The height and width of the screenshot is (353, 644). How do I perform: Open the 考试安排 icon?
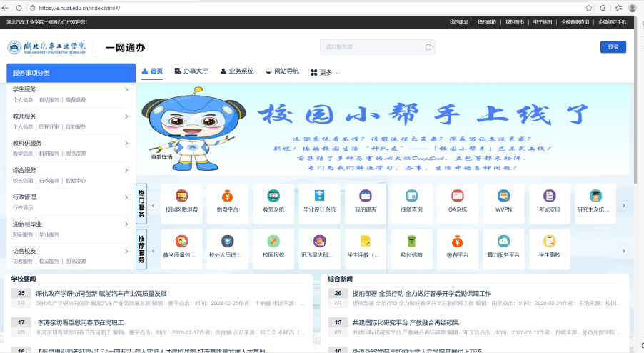[x=549, y=196]
